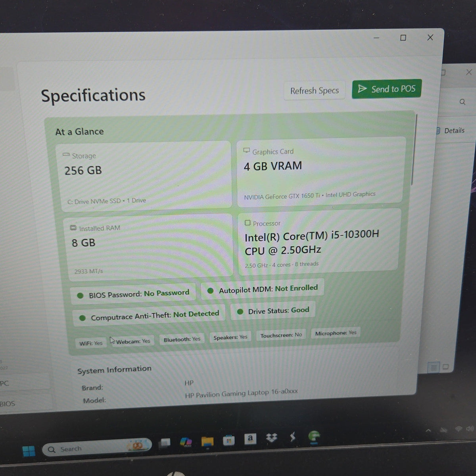Open Microsoft Store from the taskbar
The width and height of the screenshot is (476, 476).
(228, 440)
